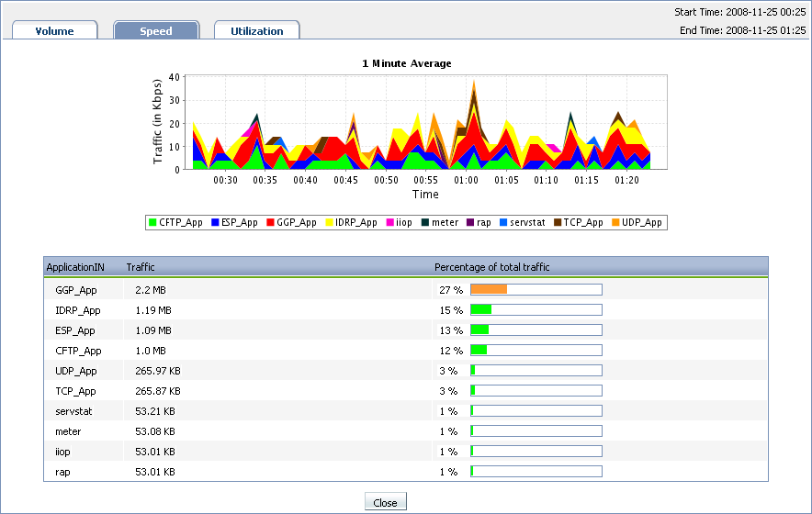Click the yellow IDRP_App legend swatch
The height and width of the screenshot is (514, 812).
pyautogui.click(x=328, y=223)
